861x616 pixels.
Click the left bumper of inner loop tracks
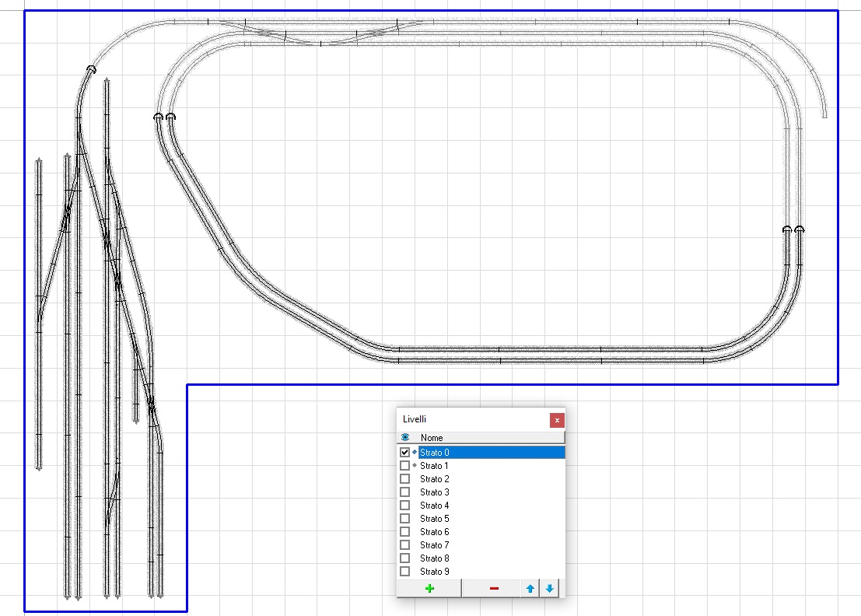pos(159,117)
